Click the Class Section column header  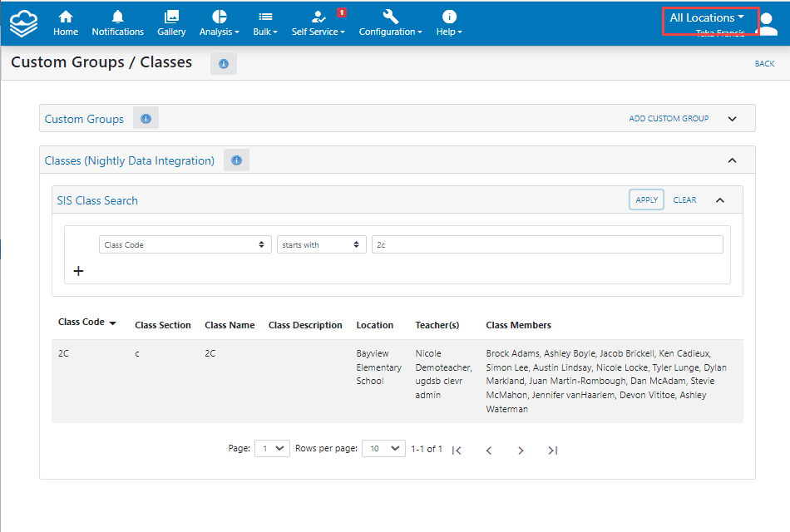pyautogui.click(x=163, y=326)
